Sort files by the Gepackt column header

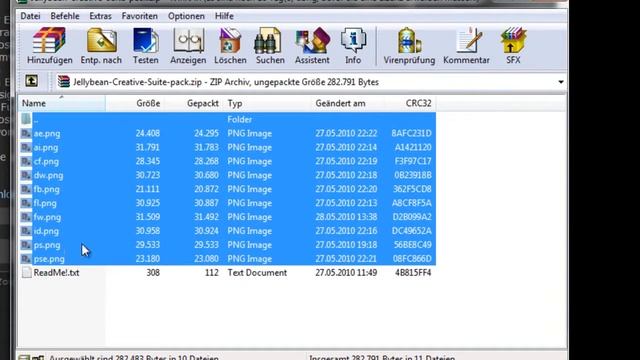(x=193, y=103)
